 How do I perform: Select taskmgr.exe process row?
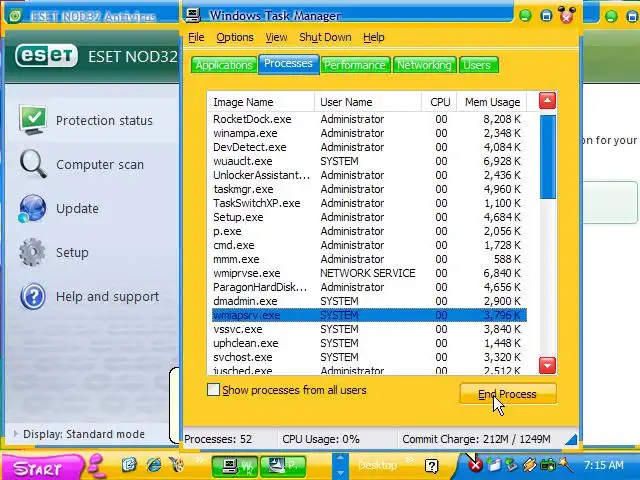click(369, 189)
